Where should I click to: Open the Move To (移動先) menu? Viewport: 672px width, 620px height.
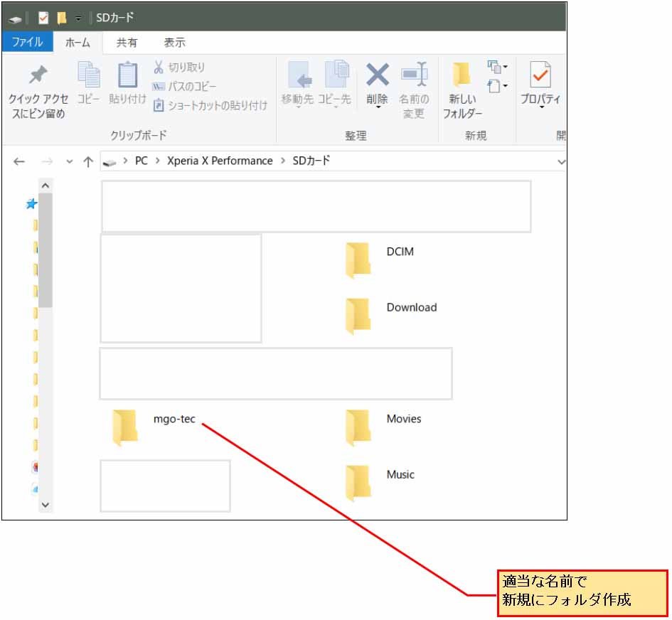point(297,84)
